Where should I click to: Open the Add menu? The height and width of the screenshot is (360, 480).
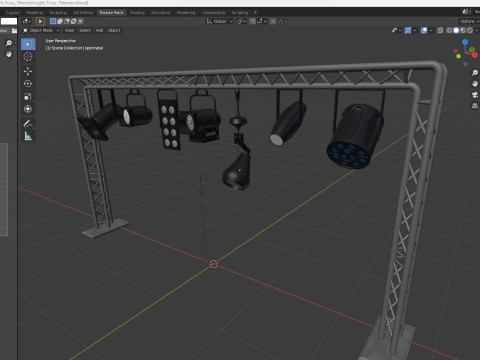[x=99, y=30]
